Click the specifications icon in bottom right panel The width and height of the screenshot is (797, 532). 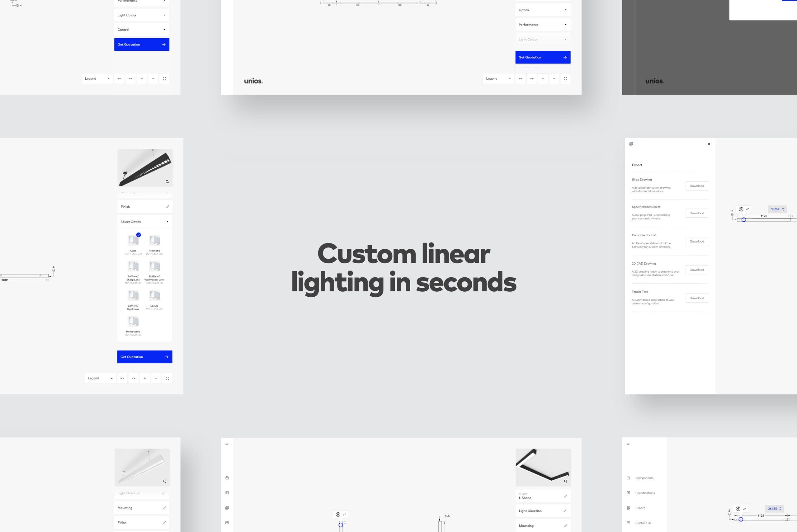click(628, 493)
